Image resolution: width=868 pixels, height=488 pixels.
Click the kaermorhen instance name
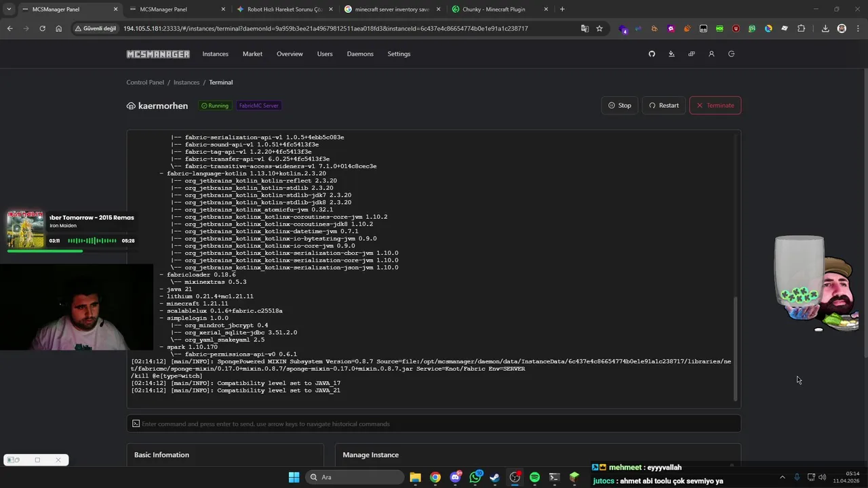pos(163,106)
